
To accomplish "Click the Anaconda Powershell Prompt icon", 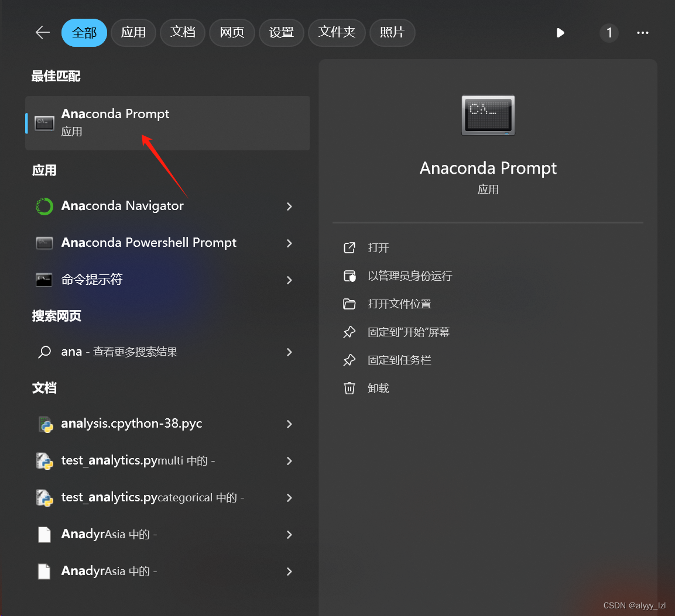I will click(x=44, y=243).
